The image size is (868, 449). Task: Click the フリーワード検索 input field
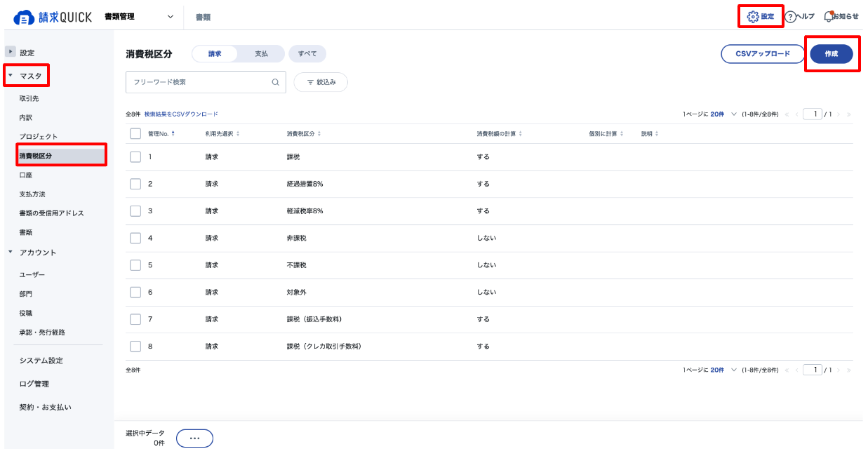pyautogui.click(x=206, y=82)
